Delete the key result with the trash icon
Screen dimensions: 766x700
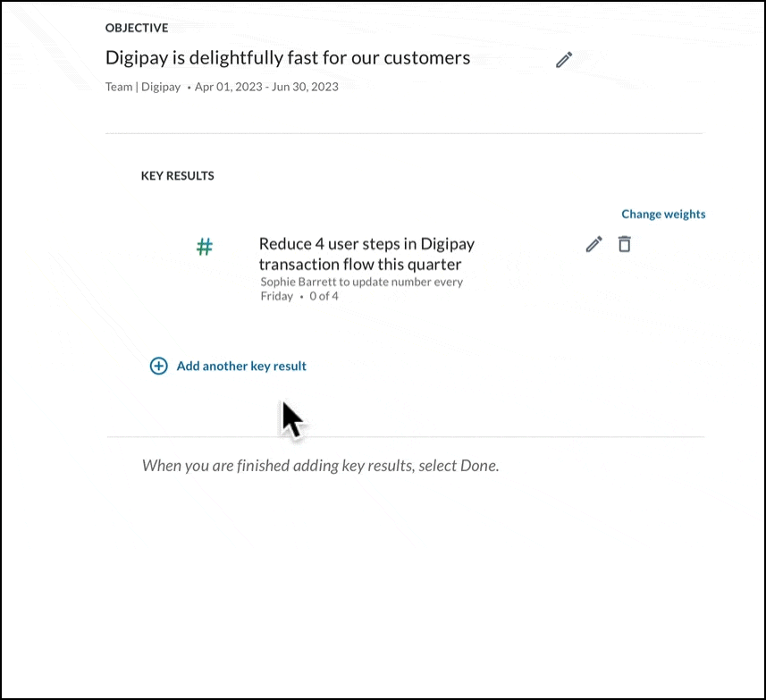pos(624,244)
